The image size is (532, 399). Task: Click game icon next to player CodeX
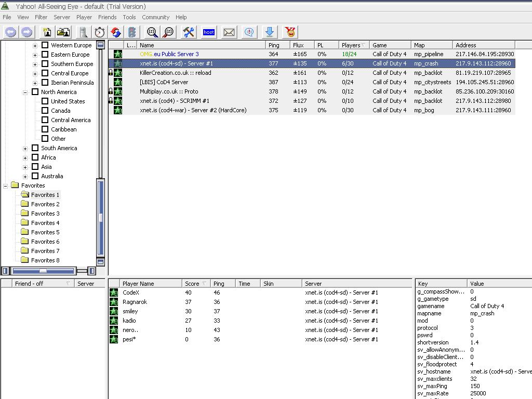coord(114,292)
